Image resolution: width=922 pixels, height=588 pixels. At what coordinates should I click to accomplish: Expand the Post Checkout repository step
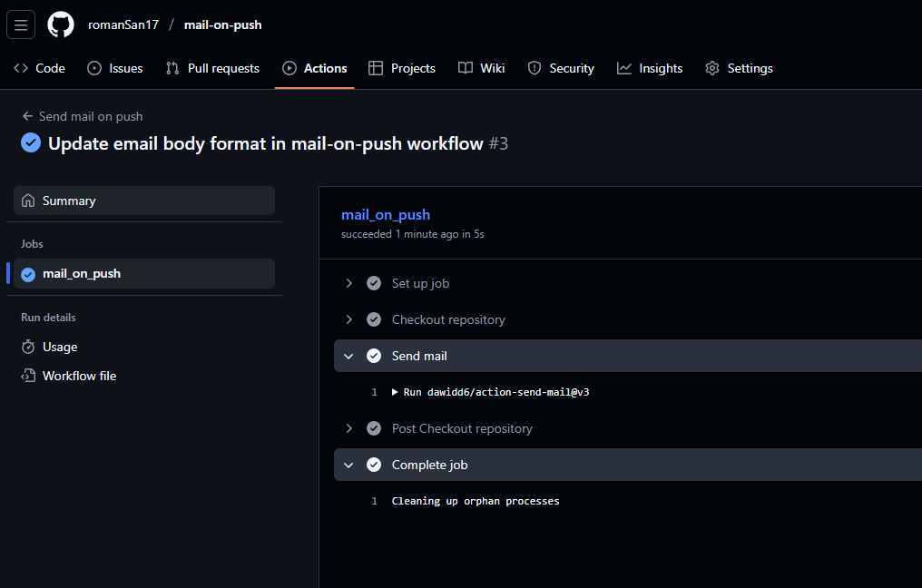[348, 428]
